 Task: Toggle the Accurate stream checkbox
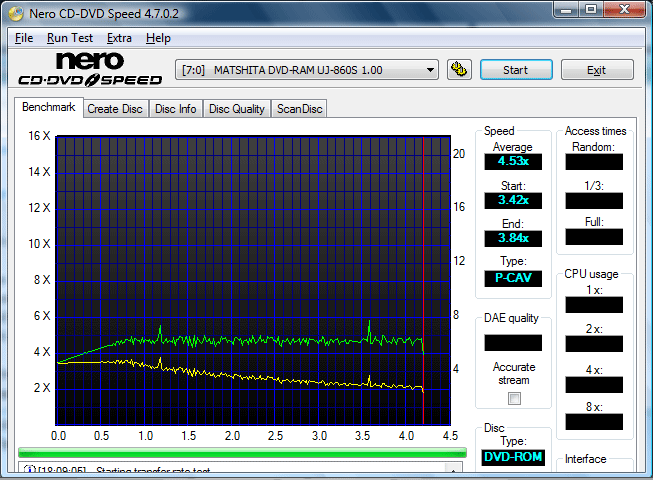514,398
